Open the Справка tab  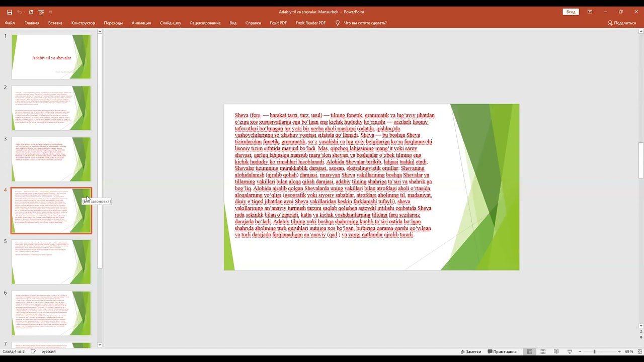coord(253,23)
